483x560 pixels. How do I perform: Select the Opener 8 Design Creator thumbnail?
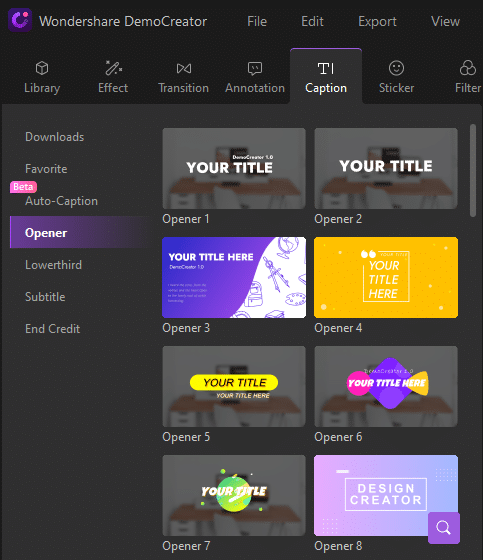point(386,495)
